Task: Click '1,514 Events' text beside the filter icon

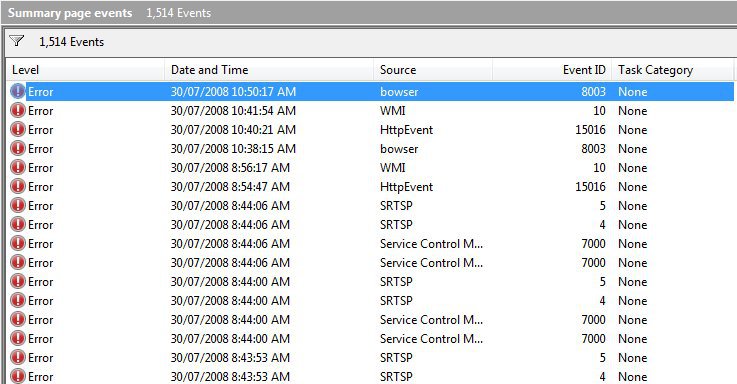Action: click(x=71, y=42)
